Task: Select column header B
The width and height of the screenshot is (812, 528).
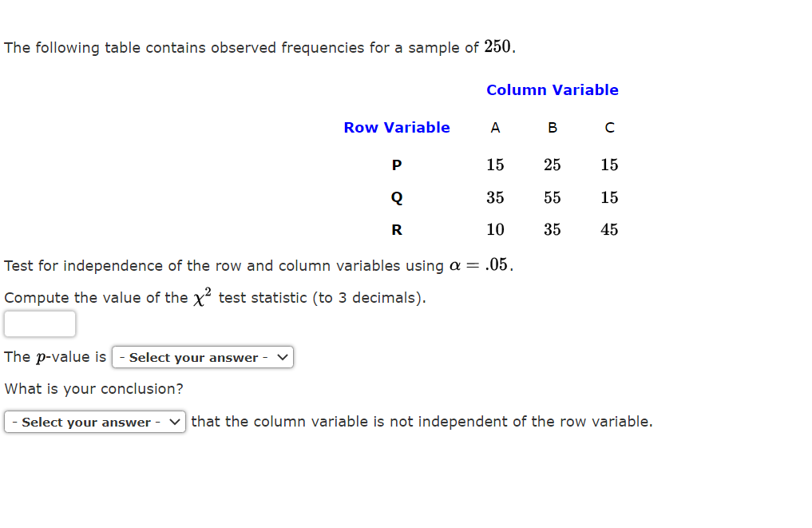Action: coord(553,128)
